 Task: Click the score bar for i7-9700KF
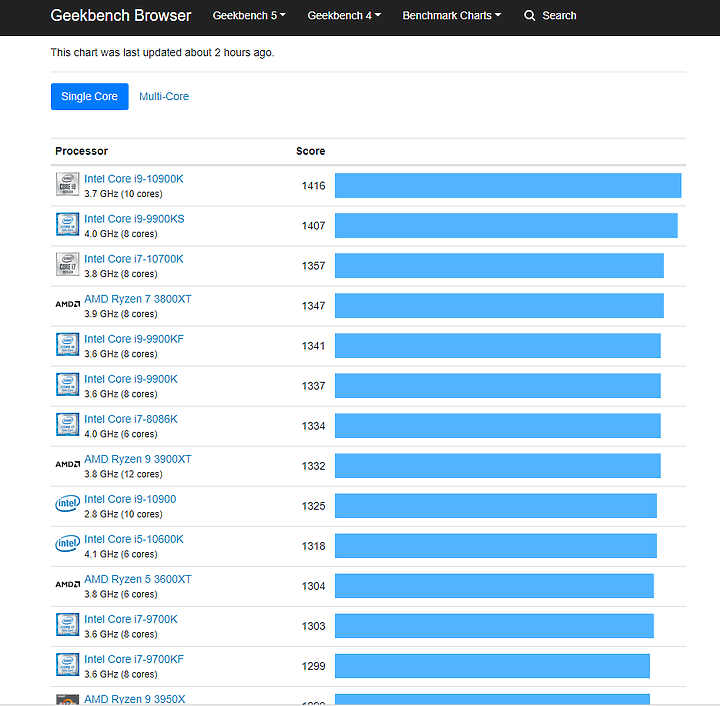point(492,666)
